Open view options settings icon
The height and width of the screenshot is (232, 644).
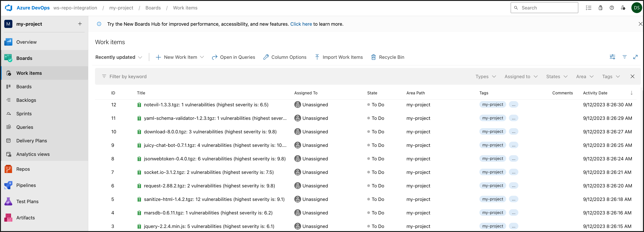612,57
